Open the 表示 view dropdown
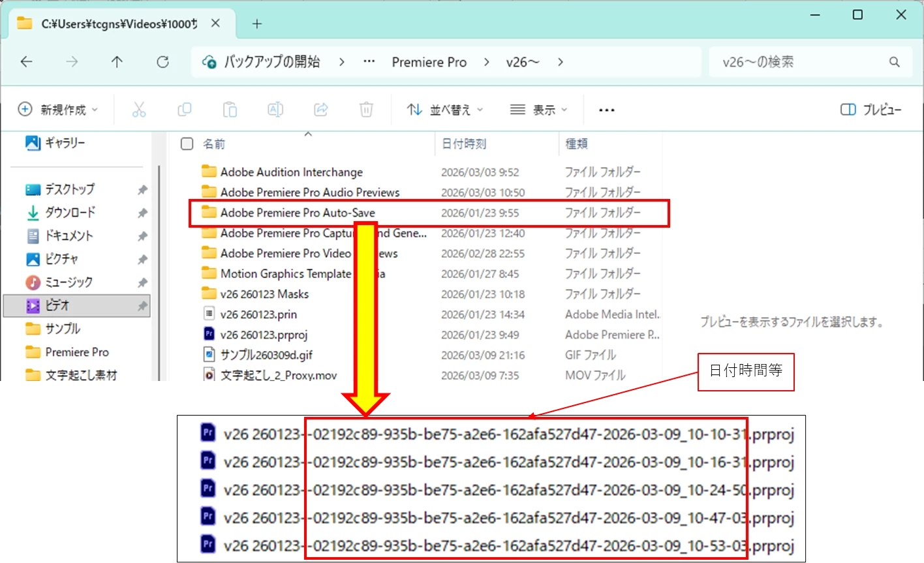 tap(539, 110)
